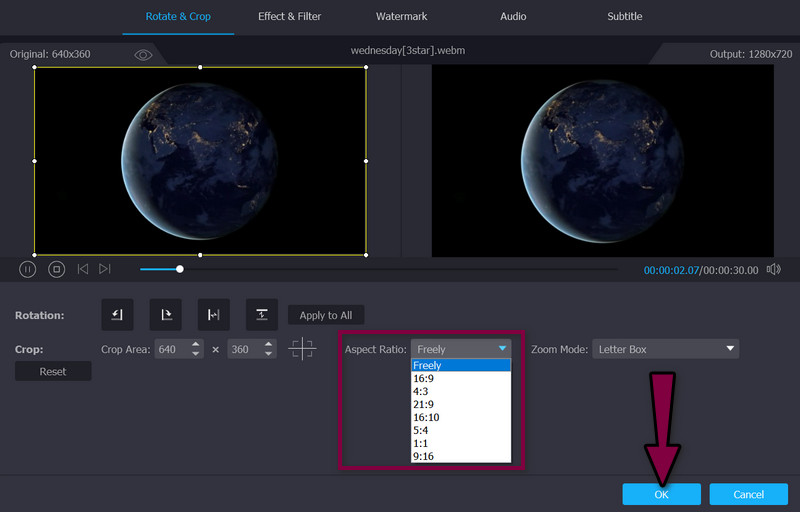Jump to the previous frame
This screenshot has width=800, height=512.
(83, 269)
